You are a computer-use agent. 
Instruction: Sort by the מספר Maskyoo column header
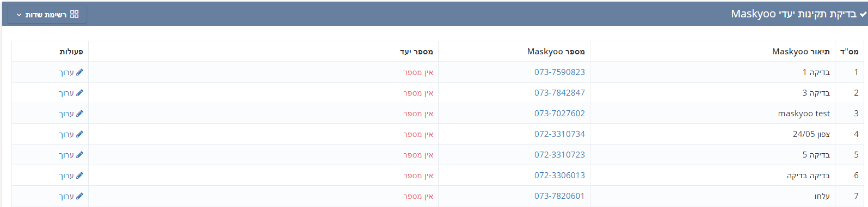pyautogui.click(x=556, y=52)
